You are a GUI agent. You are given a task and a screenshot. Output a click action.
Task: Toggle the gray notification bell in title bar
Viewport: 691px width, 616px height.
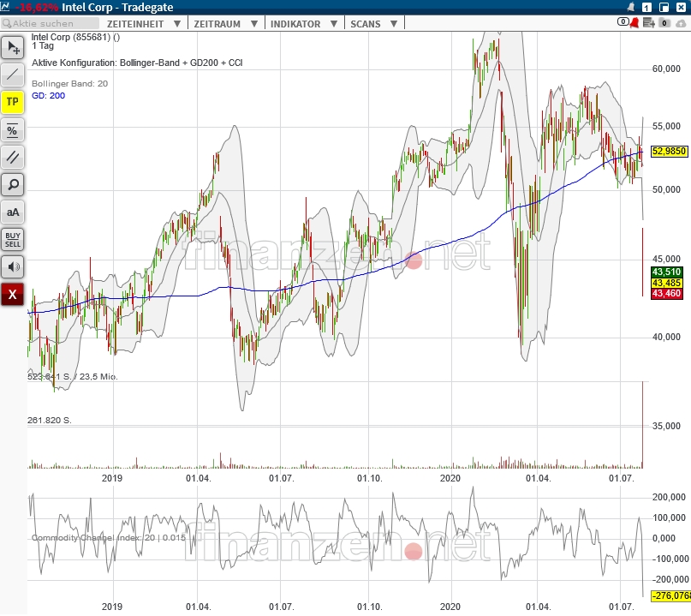(x=631, y=7)
